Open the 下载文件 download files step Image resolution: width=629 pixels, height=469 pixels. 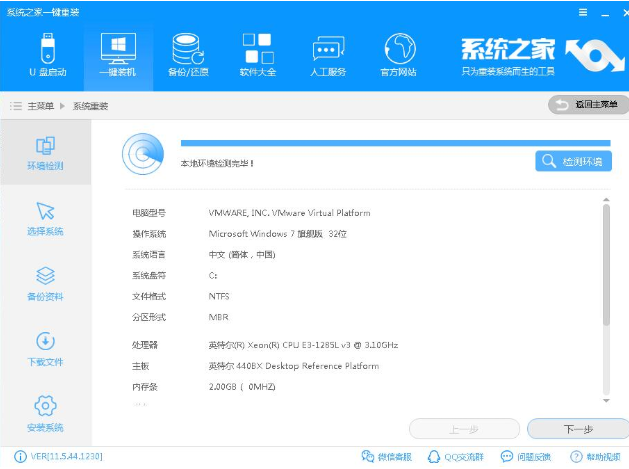click(45, 349)
